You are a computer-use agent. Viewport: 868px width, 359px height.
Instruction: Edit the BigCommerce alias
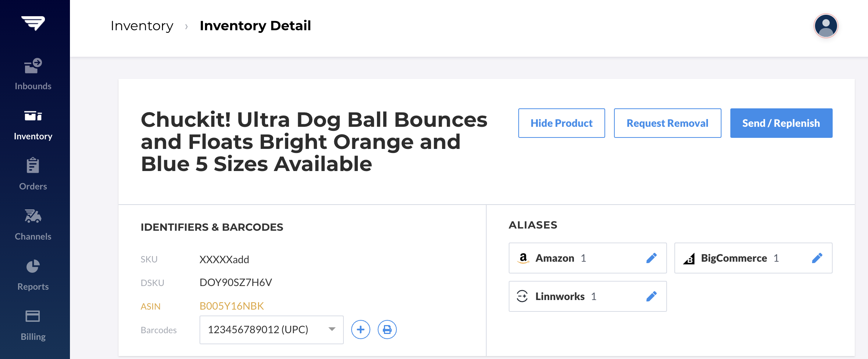coord(817,258)
